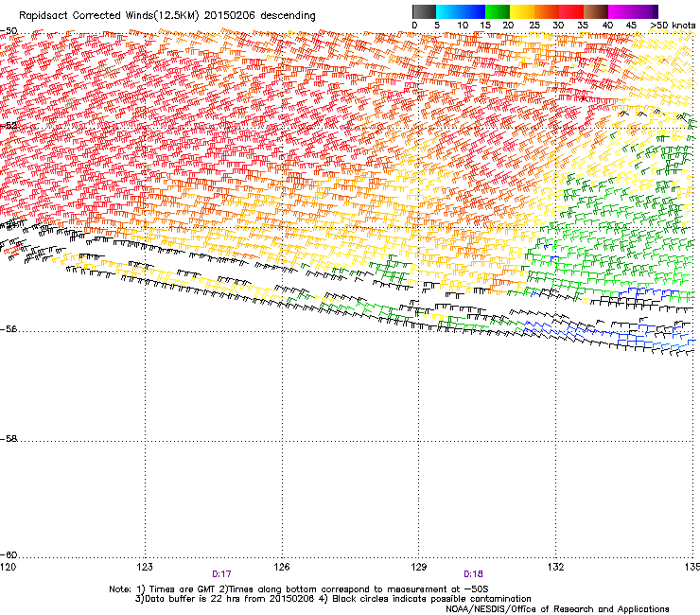Click the purple D:18 time marker

[473, 574]
